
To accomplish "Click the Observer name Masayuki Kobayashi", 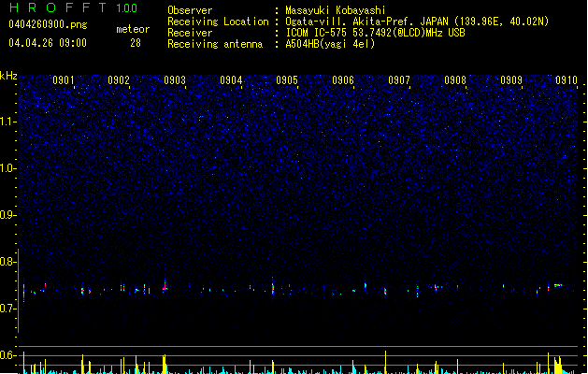I will tap(336, 10).
